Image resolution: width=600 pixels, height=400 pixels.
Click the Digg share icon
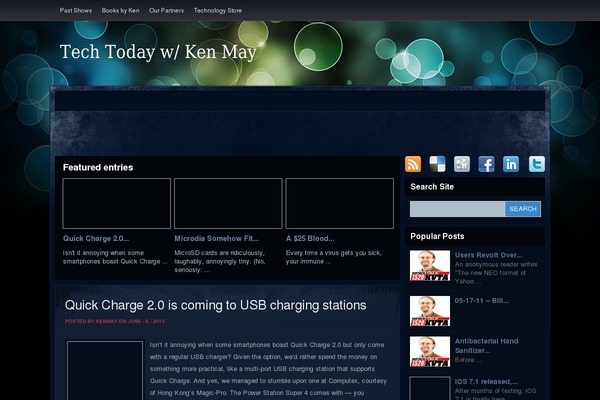click(x=462, y=164)
